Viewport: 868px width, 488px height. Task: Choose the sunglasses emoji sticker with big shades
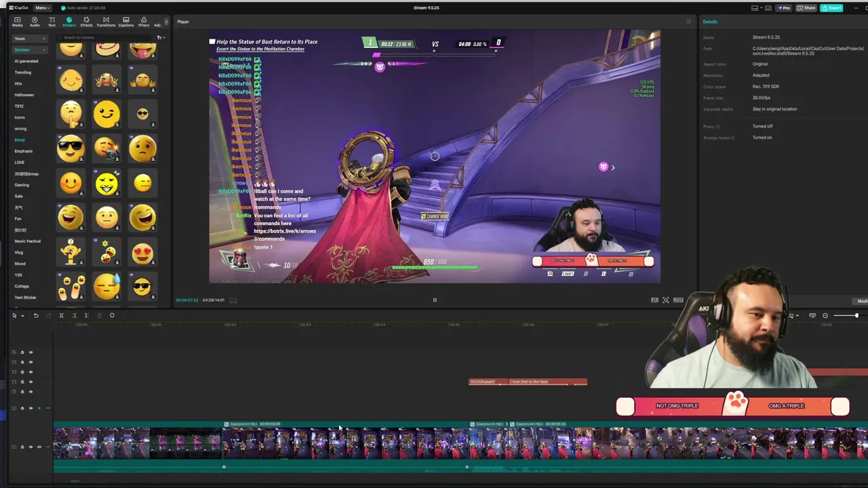(71, 148)
